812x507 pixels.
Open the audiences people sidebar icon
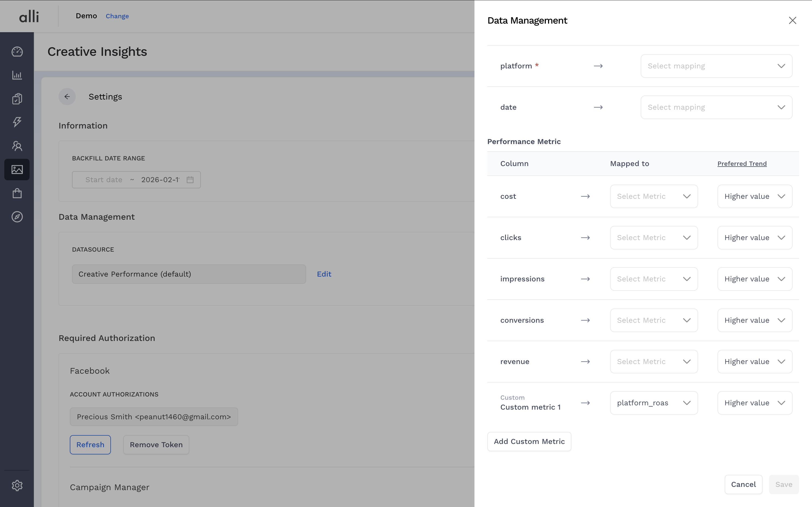17,146
